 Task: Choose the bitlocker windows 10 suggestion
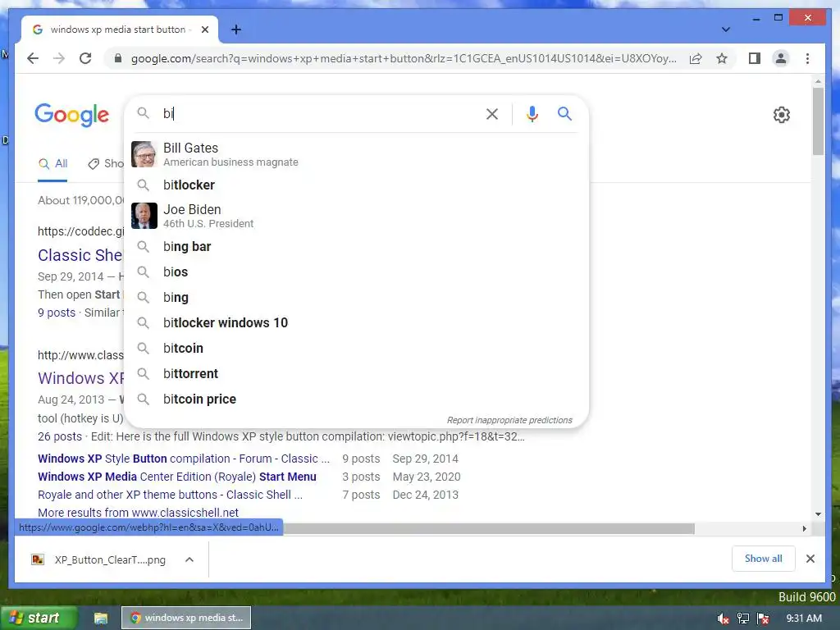click(356, 322)
